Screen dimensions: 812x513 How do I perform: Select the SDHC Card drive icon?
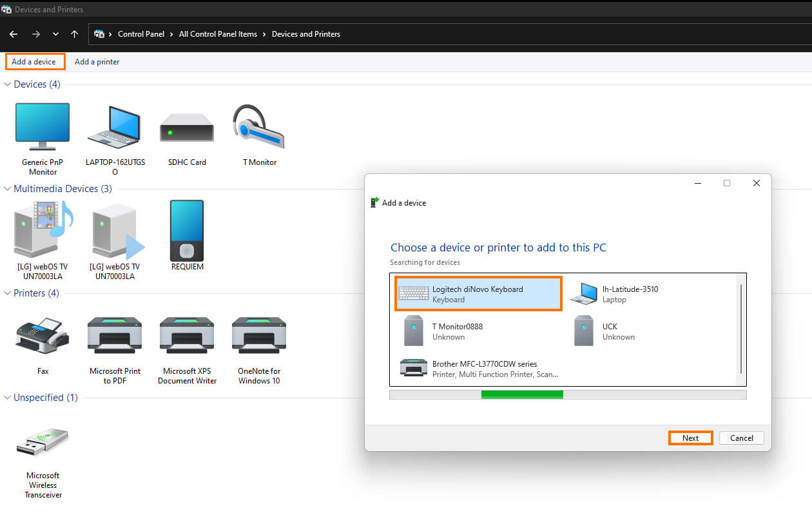point(187,127)
